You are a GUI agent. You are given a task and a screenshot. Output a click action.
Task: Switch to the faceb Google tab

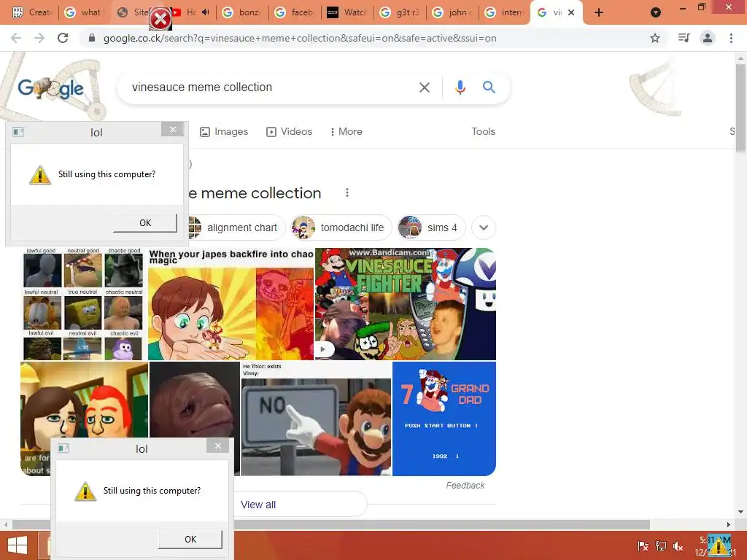[295, 12]
